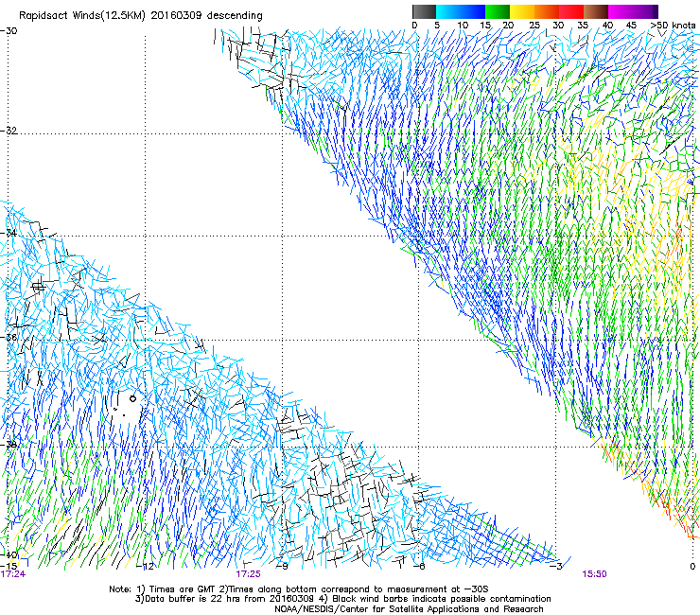The width and height of the screenshot is (700, 615).
Task: Click the '25' value on the color scale
Action: (534, 26)
